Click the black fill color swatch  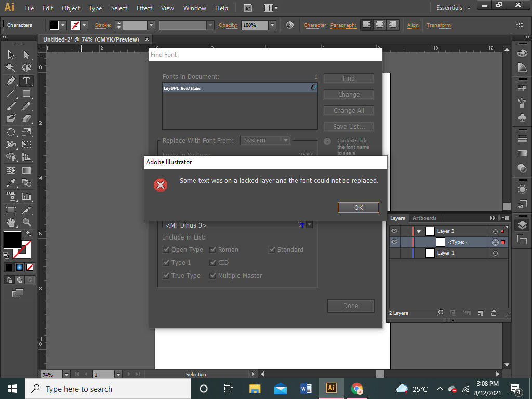[12, 240]
